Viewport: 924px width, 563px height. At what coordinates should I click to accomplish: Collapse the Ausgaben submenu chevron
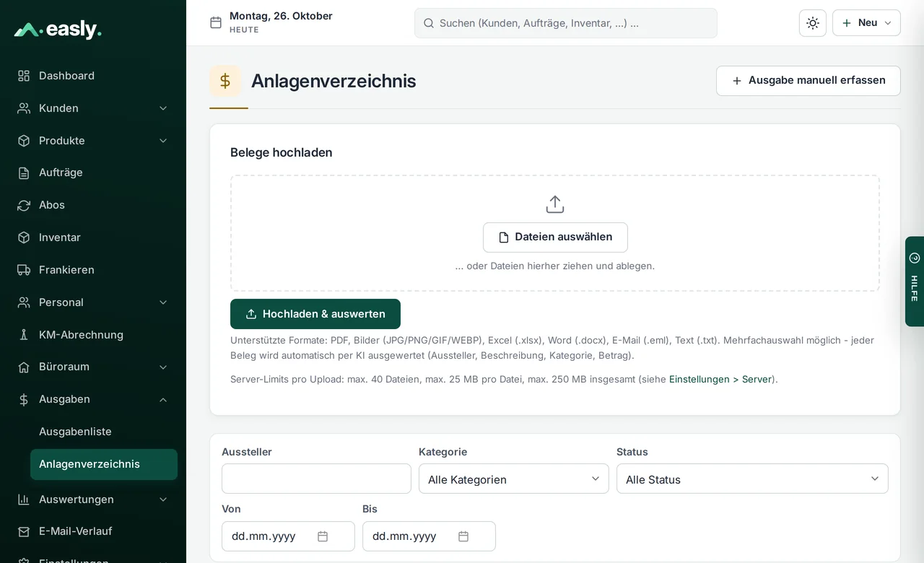163,399
